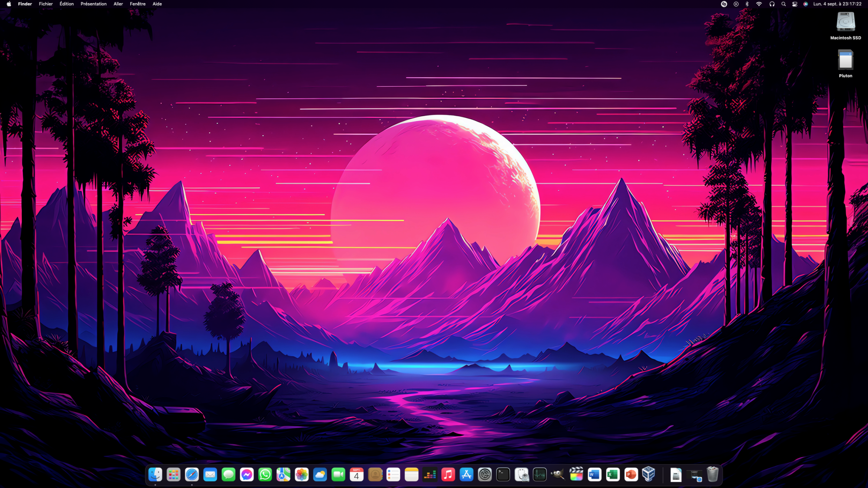Open GIMP from the Dock

[558, 475]
